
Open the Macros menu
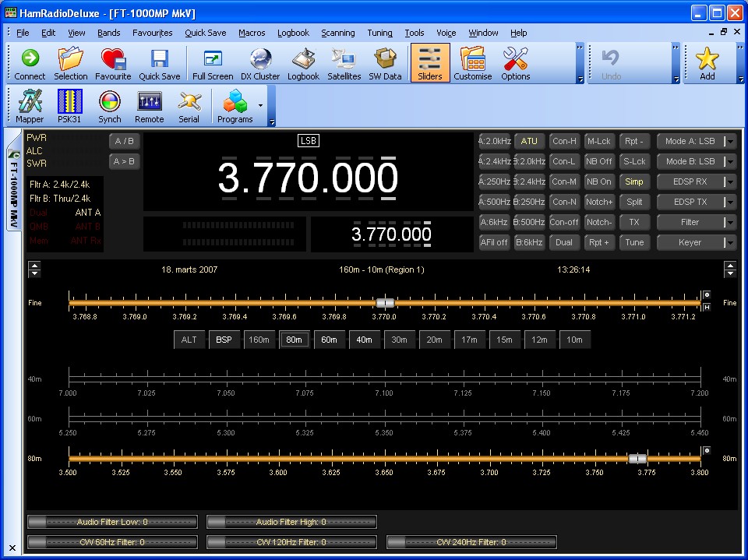(x=252, y=33)
